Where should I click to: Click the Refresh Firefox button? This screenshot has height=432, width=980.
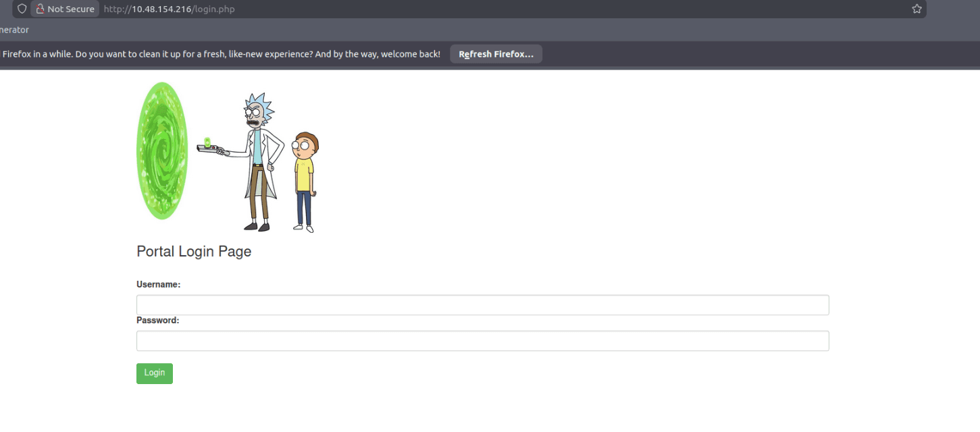pyautogui.click(x=496, y=54)
